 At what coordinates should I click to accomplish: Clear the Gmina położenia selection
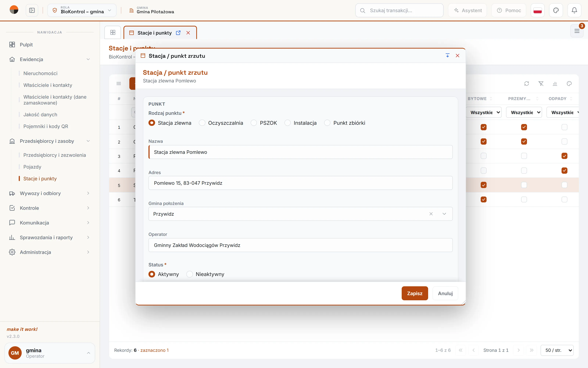point(431,214)
